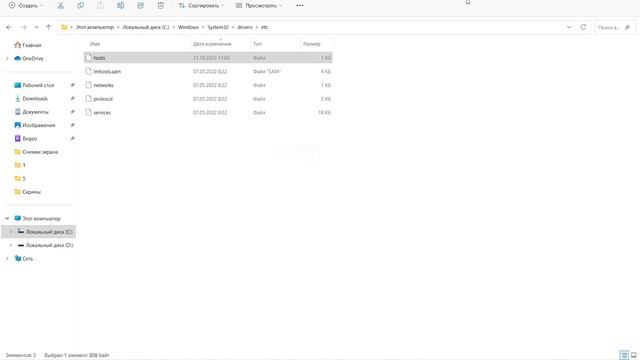This screenshot has width=640, height=360.
Task: Open the Создать (New) dropdown
Action: [x=26, y=5]
